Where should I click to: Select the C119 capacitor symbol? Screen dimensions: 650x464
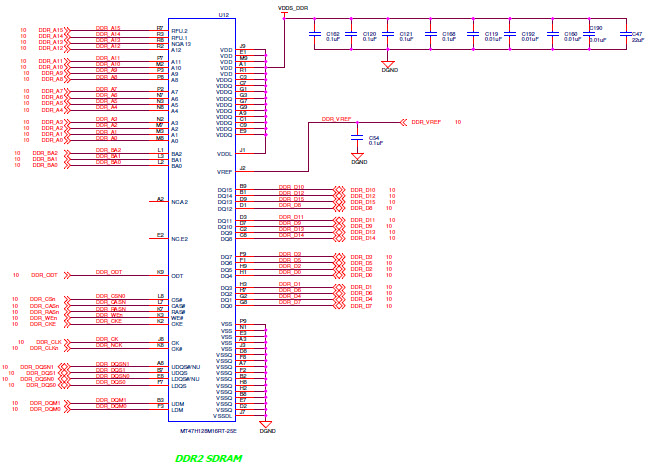(473, 34)
